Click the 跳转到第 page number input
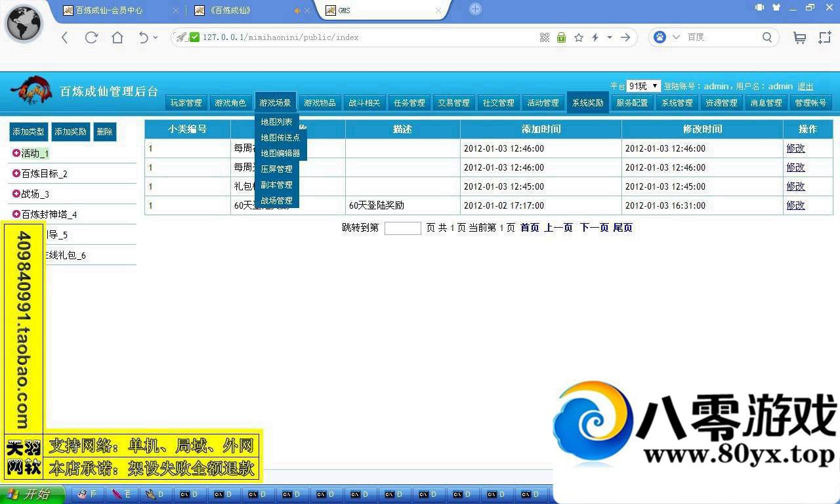 (x=402, y=228)
